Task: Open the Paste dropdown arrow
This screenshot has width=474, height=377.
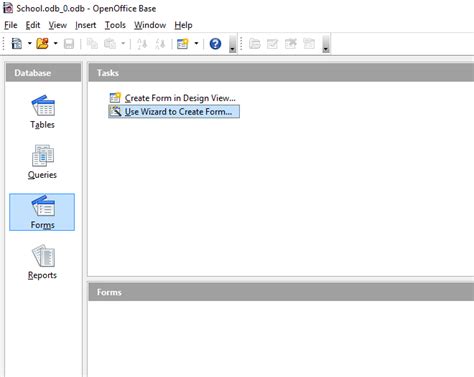Action: (x=123, y=44)
